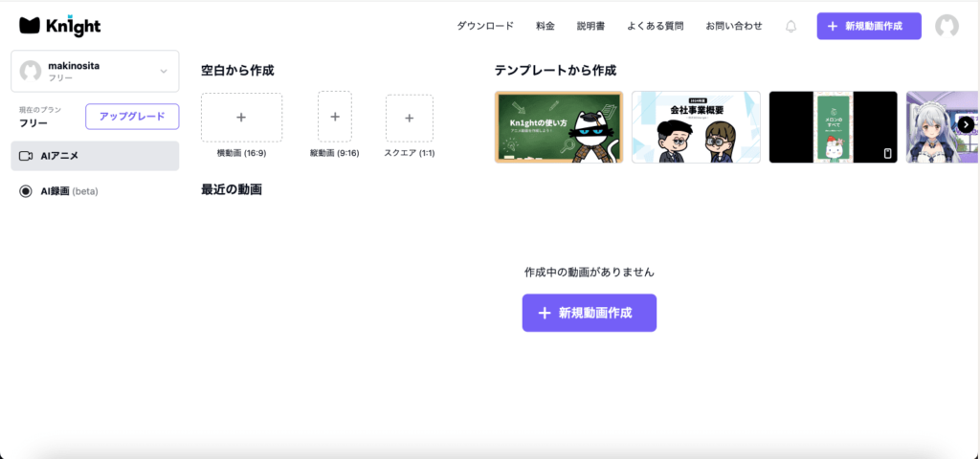The height and width of the screenshot is (459, 980).
Task: Create a blank 縦動画 (9:16) video
Action: [x=334, y=117]
